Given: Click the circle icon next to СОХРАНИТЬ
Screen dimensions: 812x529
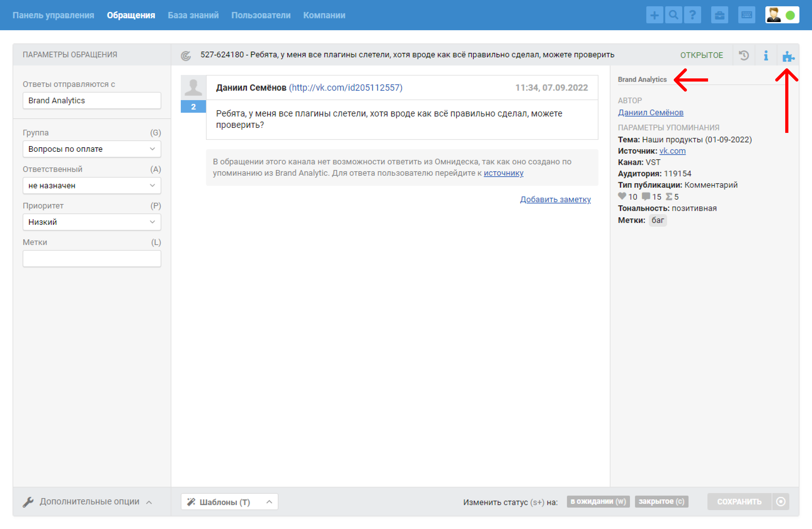Looking at the screenshot, I should (x=781, y=502).
